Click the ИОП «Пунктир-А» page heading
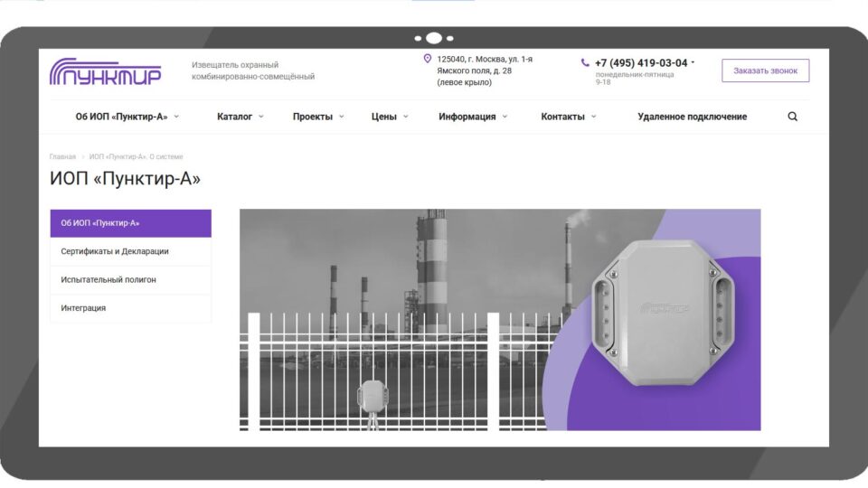Screen dimensions: 868x488 125,179
